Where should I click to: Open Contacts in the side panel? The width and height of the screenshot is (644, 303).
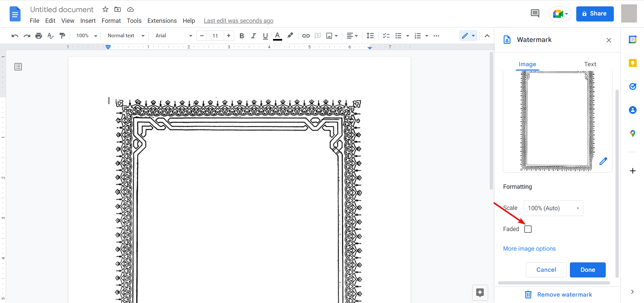pyautogui.click(x=633, y=110)
